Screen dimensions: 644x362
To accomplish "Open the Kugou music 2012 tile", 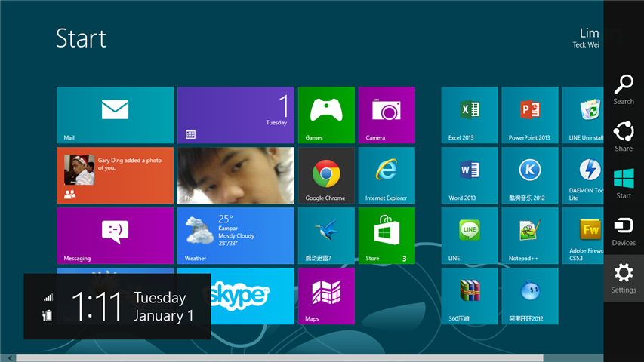I will coord(530,175).
